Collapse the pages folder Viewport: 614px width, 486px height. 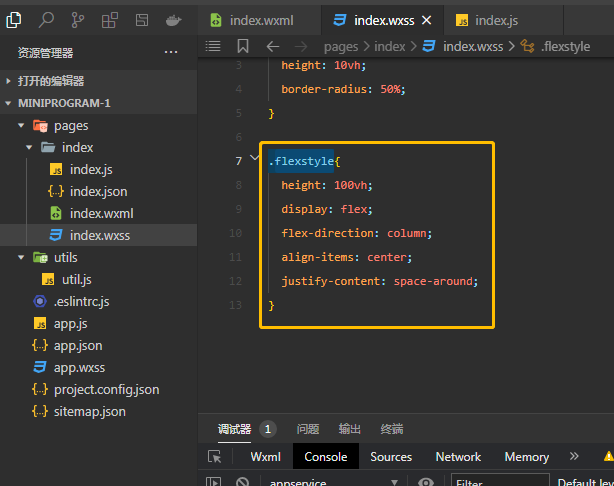coord(21,125)
